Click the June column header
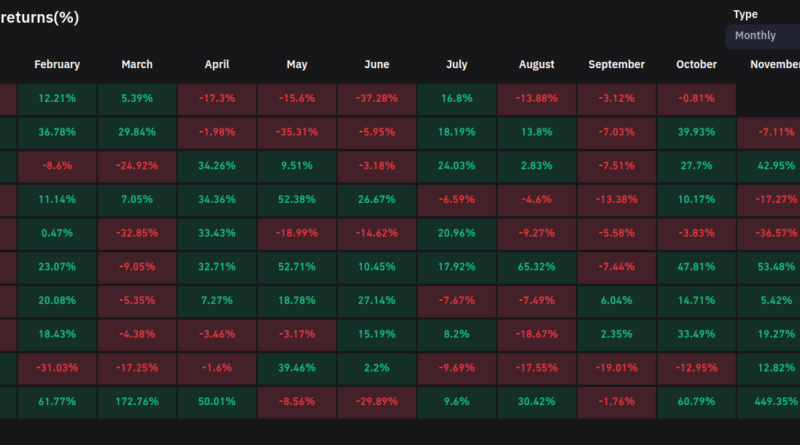Image resolution: width=800 pixels, height=445 pixels. (x=377, y=65)
